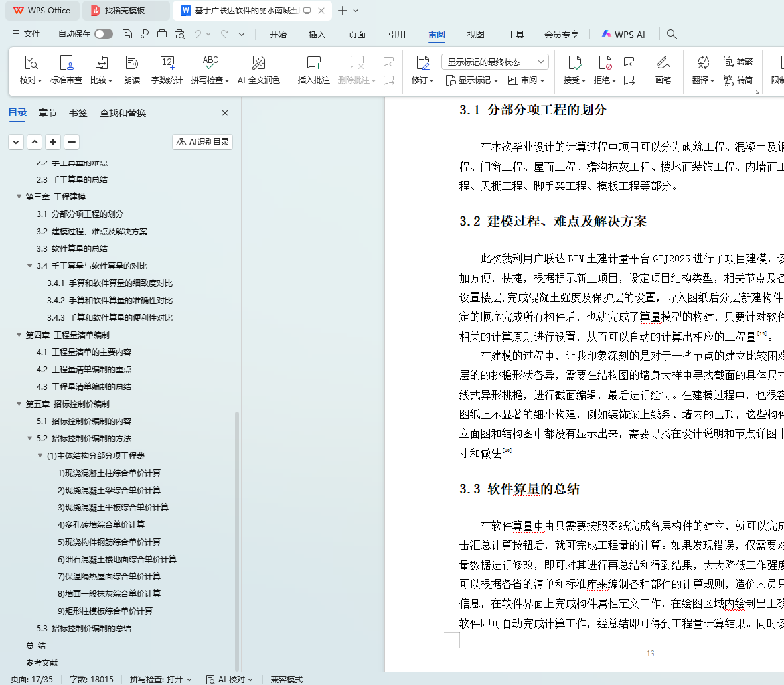The height and width of the screenshot is (685, 784).
Task: Click the print icon in quick access toolbar
Action: 162,34
